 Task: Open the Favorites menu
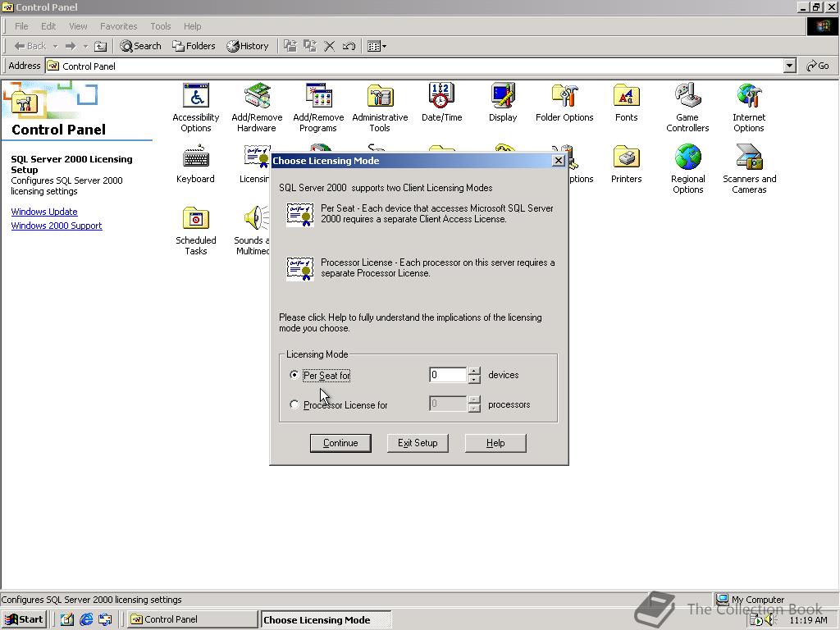[x=118, y=26]
